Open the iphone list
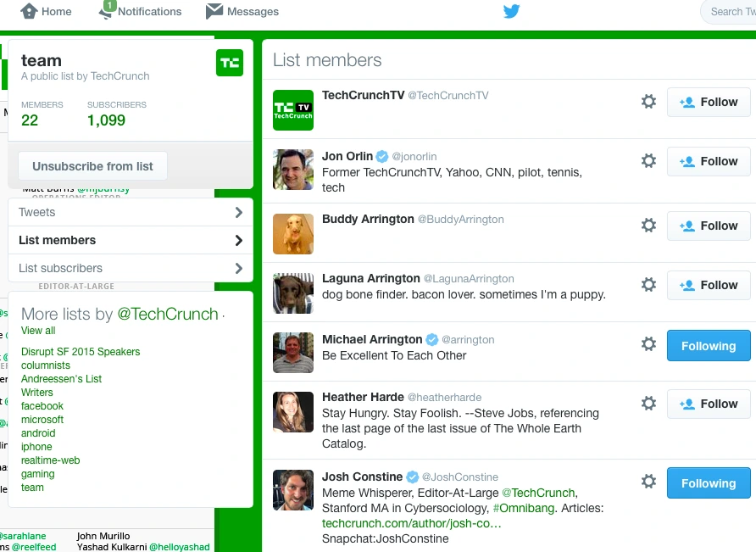Viewport: 756px width, 552px height. click(x=36, y=446)
